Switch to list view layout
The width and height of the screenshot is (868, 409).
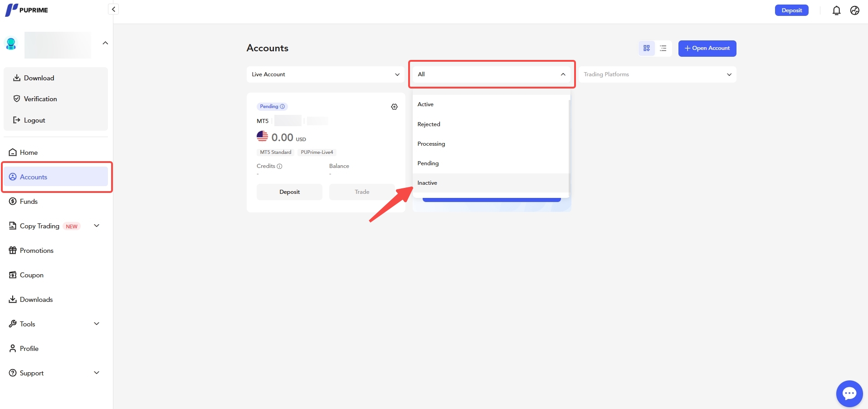(663, 48)
